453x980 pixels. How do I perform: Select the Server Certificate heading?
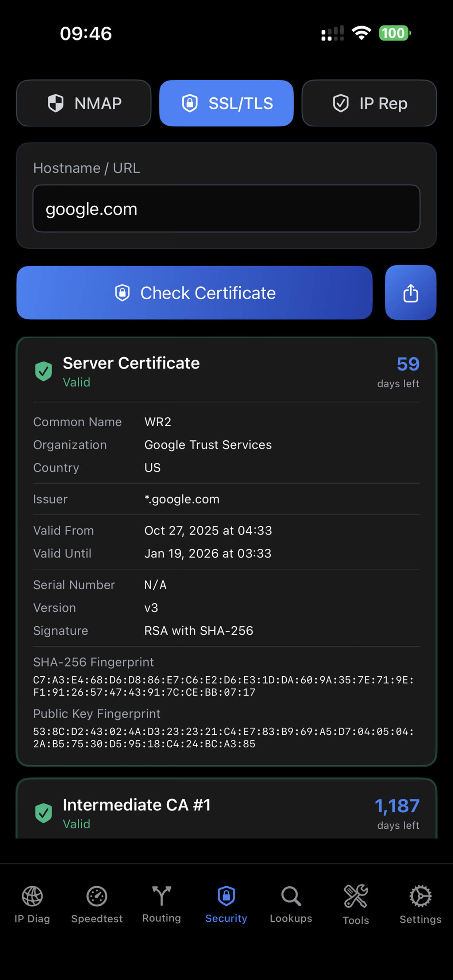[x=131, y=363]
